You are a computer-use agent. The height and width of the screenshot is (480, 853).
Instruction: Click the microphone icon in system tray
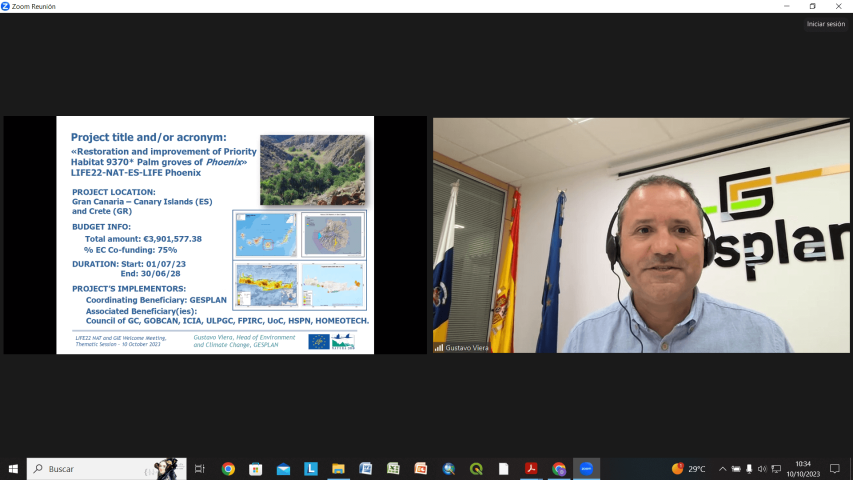coord(749,469)
